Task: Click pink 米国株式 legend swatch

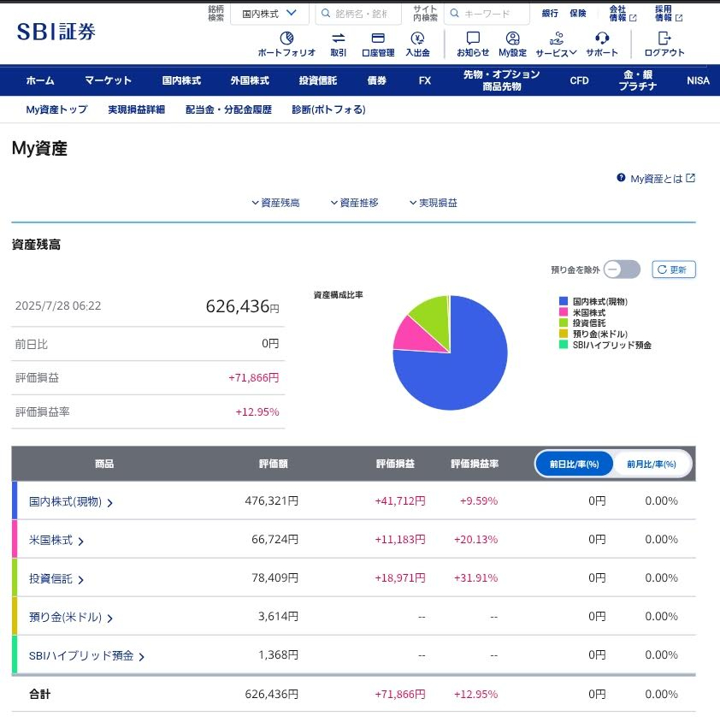Action: [564, 312]
